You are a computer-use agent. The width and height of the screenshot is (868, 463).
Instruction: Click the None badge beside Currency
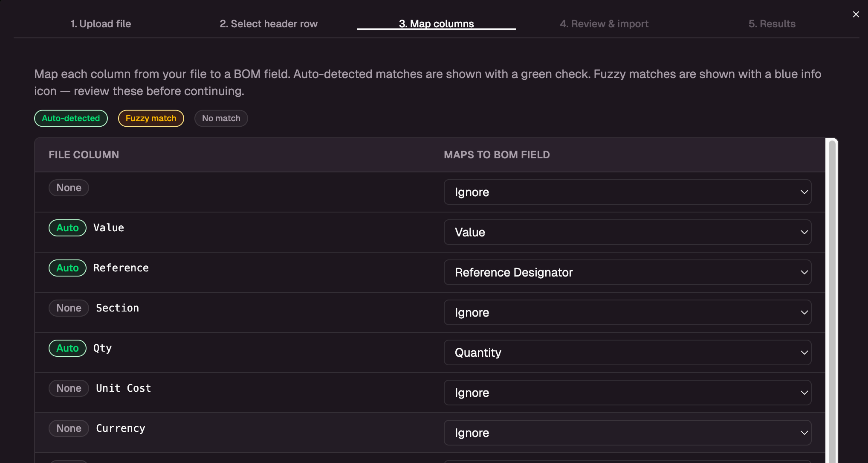[69, 428]
